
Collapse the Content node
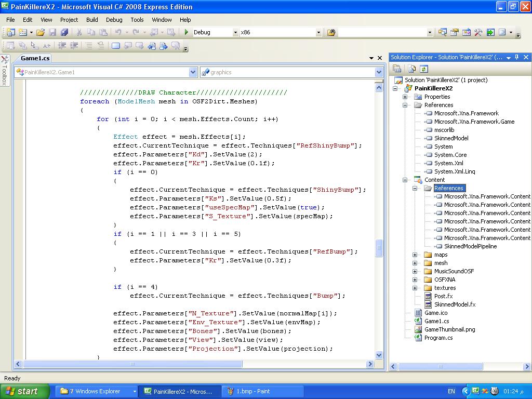(x=405, y=180)
